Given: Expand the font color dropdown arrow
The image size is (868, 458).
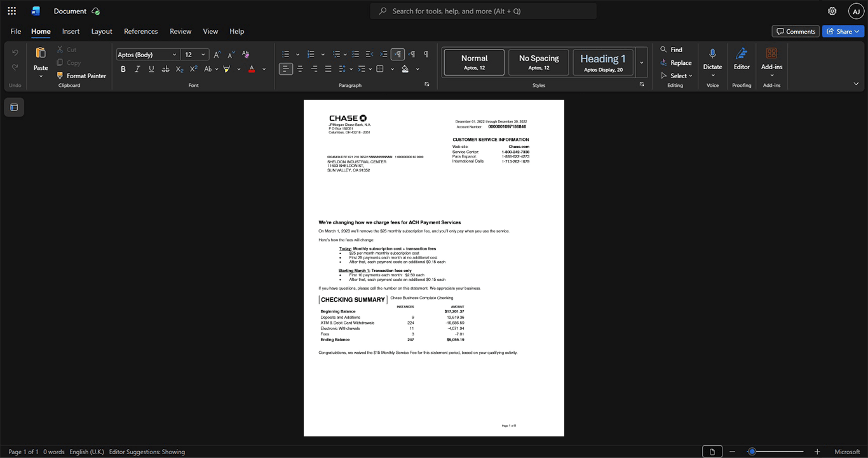Looking at the screenshot, I should [264, 69].
